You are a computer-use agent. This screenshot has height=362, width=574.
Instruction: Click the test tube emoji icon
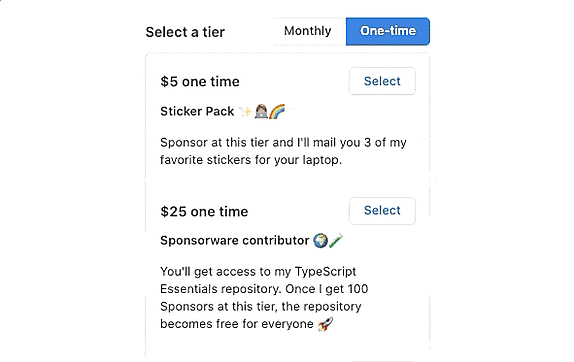336,240
